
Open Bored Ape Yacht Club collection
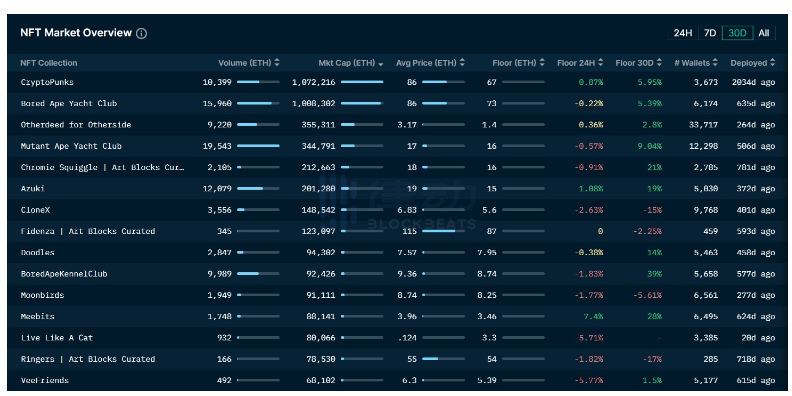pos(69,104)
